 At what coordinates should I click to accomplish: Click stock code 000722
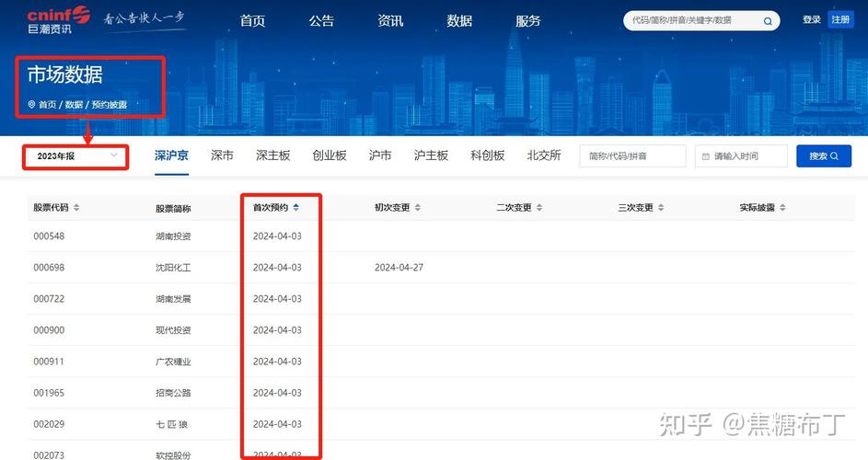[x=49, y=299]
